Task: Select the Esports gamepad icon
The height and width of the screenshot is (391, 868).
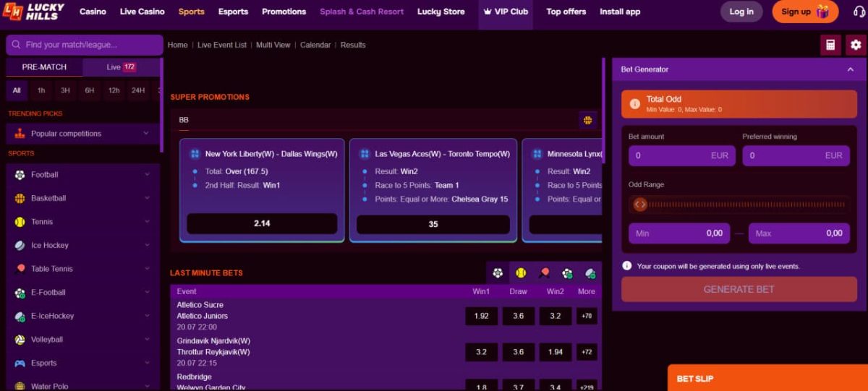Action: (x=20, y=364)
